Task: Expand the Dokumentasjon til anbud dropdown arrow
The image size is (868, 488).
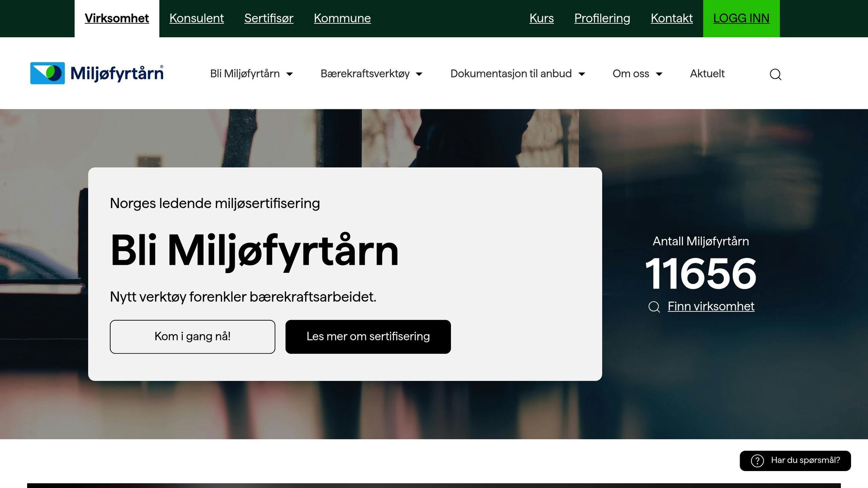Action: [582, 74]
